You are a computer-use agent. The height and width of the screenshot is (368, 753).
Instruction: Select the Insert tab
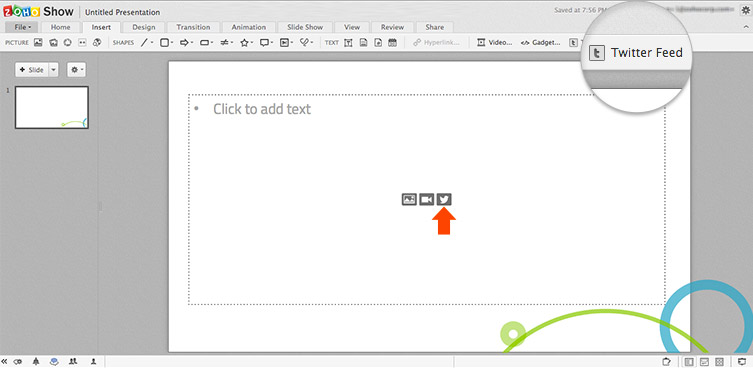pyautogui.click(x=101, y=27)
